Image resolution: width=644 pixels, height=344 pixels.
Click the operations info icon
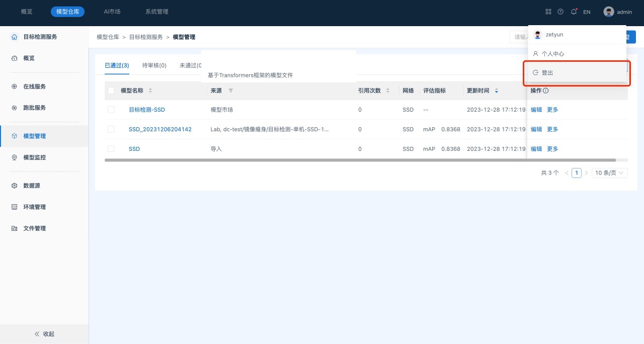tap(545, 91)
